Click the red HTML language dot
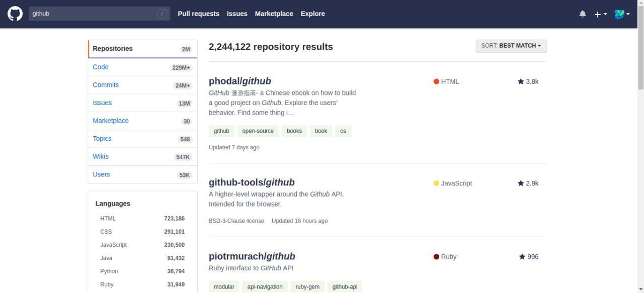The image size is (644, 293). (x=436, y=81)
